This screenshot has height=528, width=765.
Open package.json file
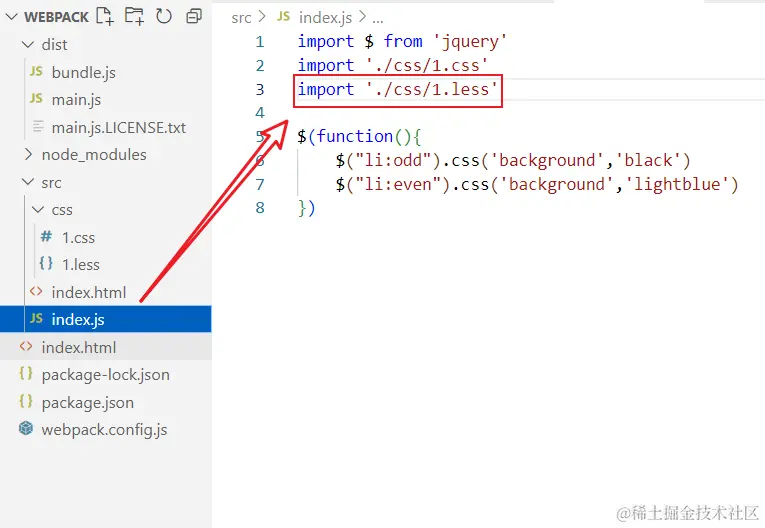87,403
